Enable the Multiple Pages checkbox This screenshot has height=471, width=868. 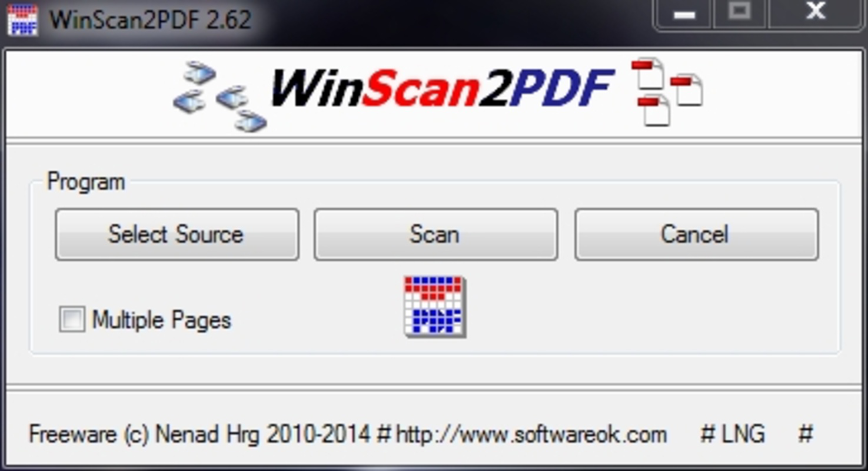point(72,320)
